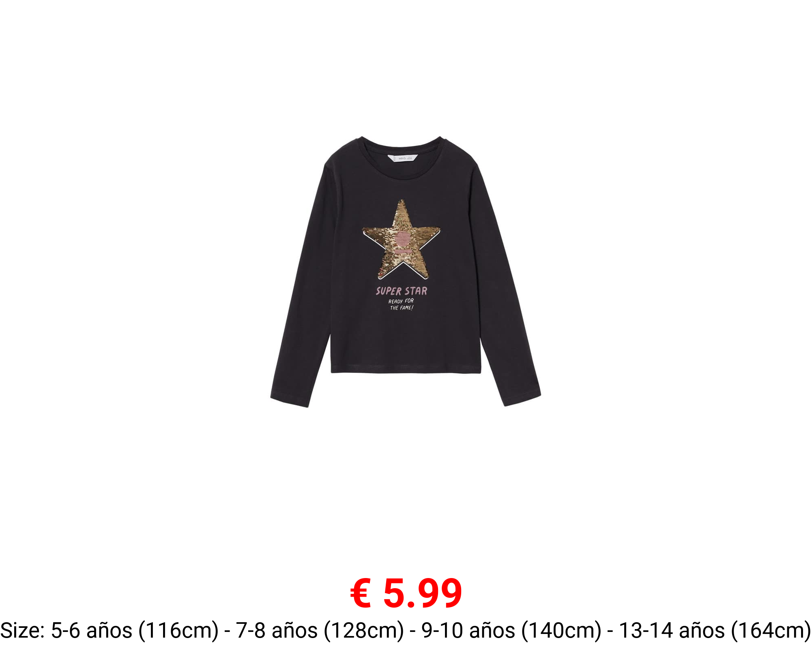
Task: Select size 7-8 años (128cm)
Action: (x=320, y=631)
